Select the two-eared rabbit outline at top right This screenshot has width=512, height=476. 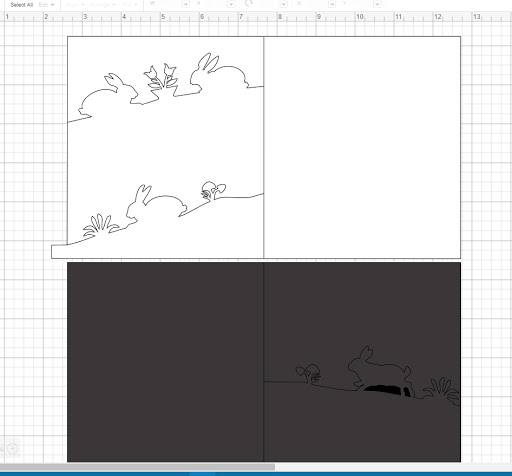coord(218,72)
